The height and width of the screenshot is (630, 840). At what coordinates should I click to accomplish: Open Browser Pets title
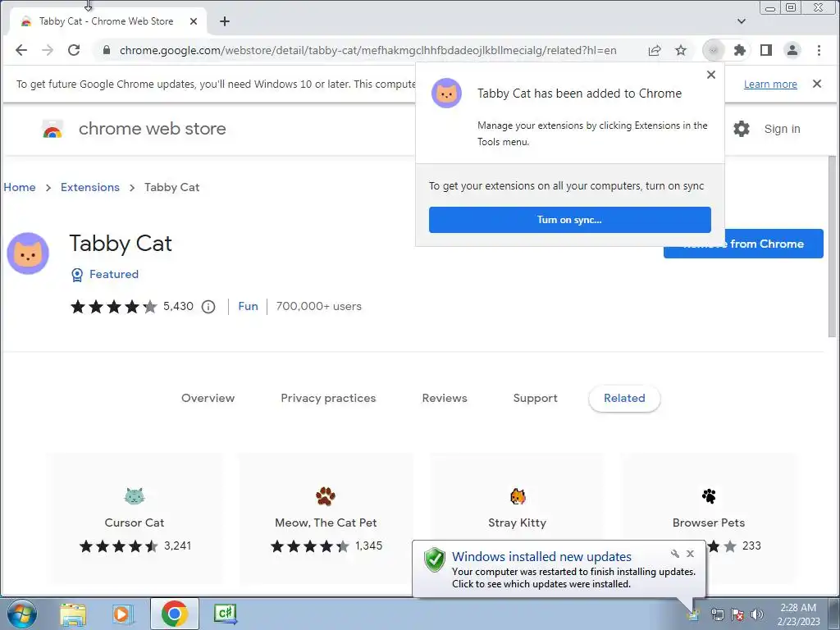coord(709,523)
